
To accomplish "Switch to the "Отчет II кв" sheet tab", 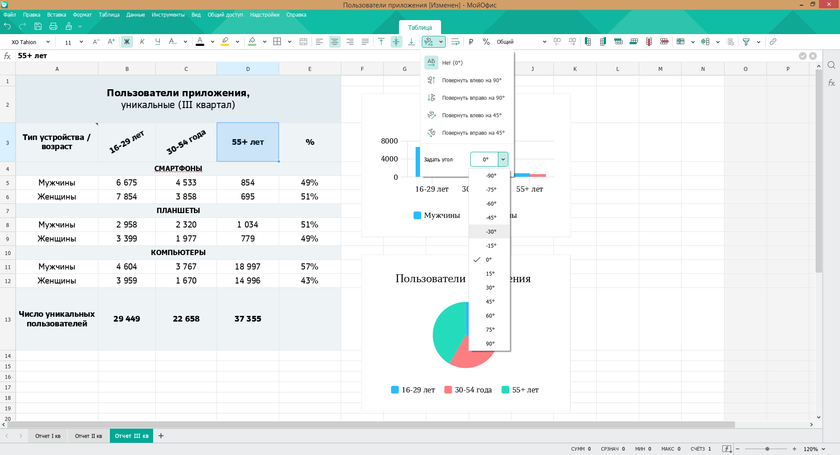I will 88,436.
